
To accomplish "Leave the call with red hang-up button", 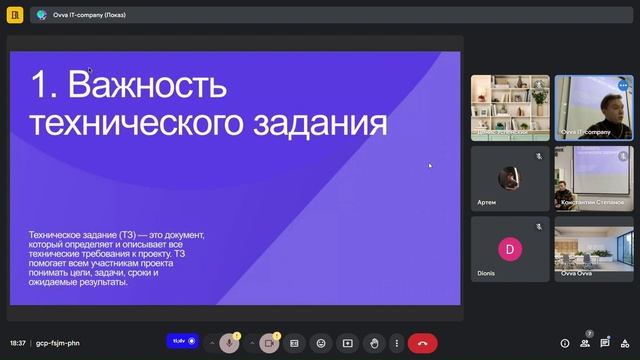I will (422, 343).
